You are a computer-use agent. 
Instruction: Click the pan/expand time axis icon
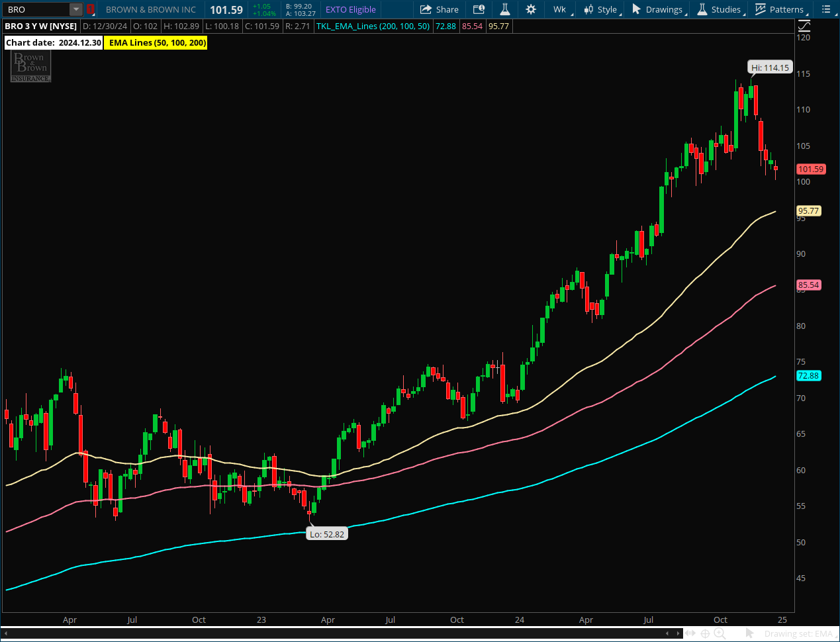(x=691, y=633)
